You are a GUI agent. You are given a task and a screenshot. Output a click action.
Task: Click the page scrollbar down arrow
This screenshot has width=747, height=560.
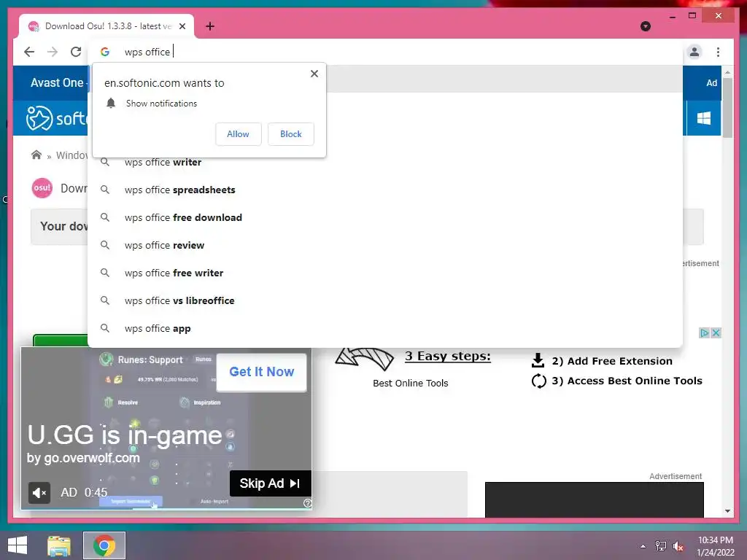(x=727, y=511)
